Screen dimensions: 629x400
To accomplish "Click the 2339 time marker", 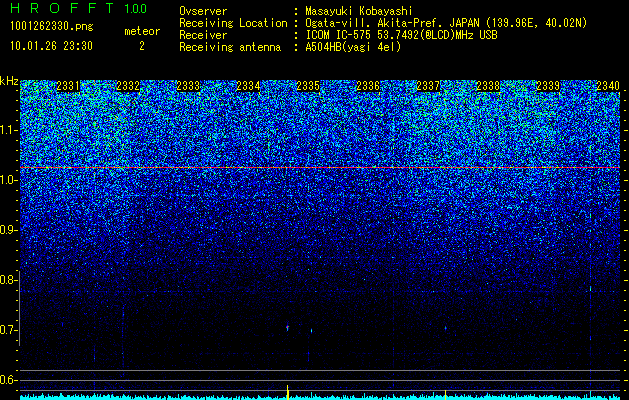I will coord(548,86).
